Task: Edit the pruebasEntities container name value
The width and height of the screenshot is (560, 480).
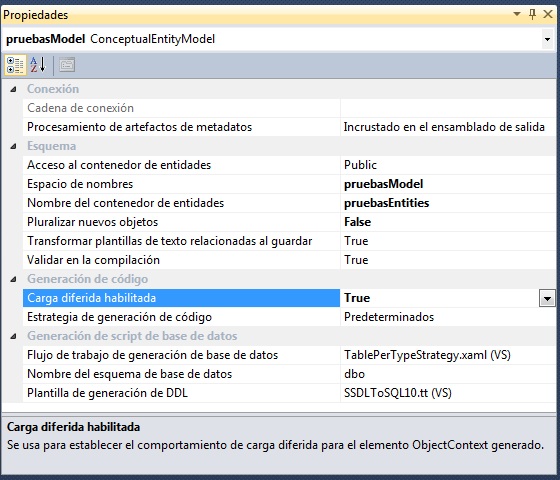Action: [x=386, y=203]
